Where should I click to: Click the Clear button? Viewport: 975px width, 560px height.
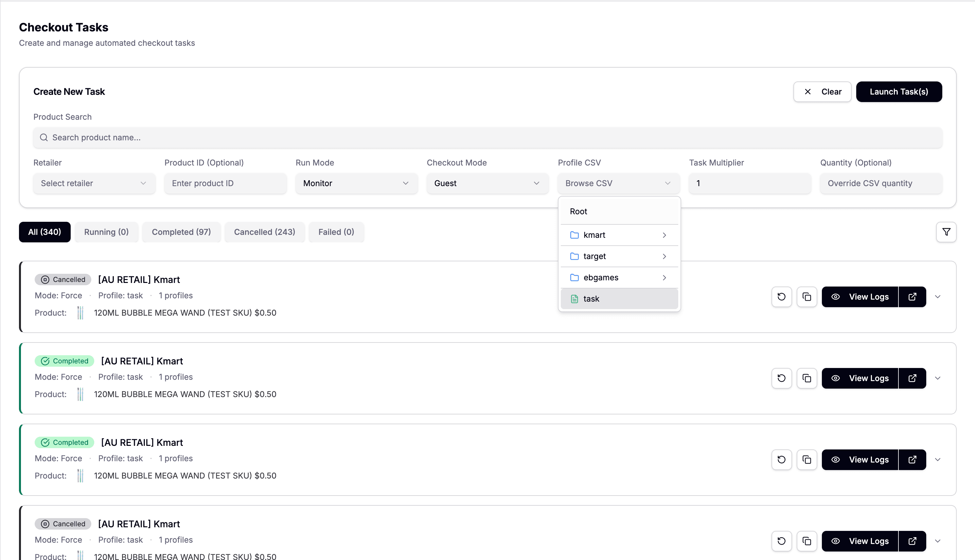click(822, 92)
